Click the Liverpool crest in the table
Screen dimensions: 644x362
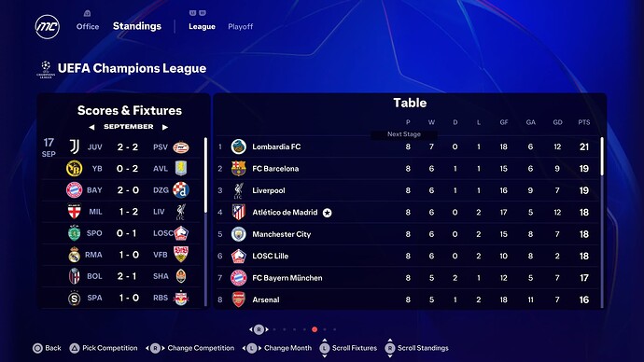[x=238, y=190]
